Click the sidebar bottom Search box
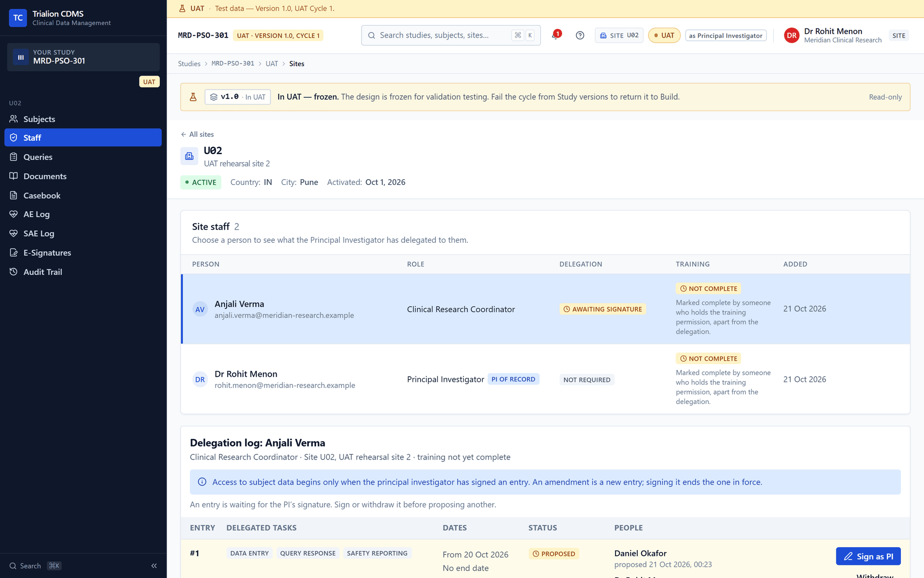924x578 pixels. [x=36, y=566]
